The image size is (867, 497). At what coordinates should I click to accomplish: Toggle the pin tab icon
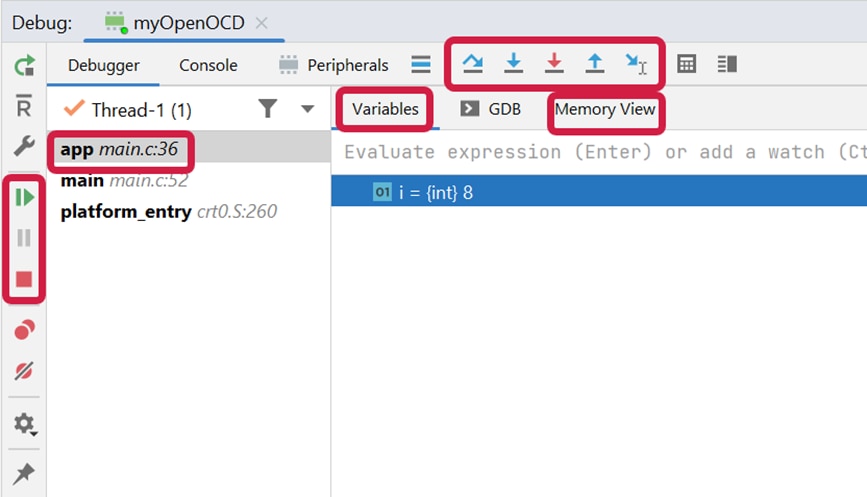pyautogui.click(x=24, y=473)
